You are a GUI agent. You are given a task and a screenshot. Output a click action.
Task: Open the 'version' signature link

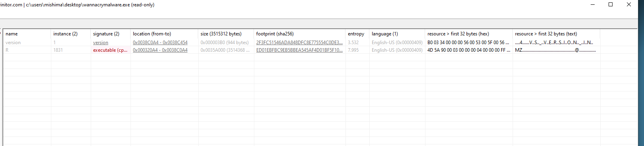pyautogui.click(x=101, y=43)
